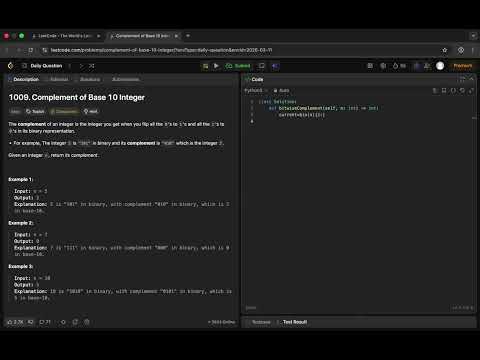Click the braces icon in editor toolbar
480x360 pixels.
[453, 90]
